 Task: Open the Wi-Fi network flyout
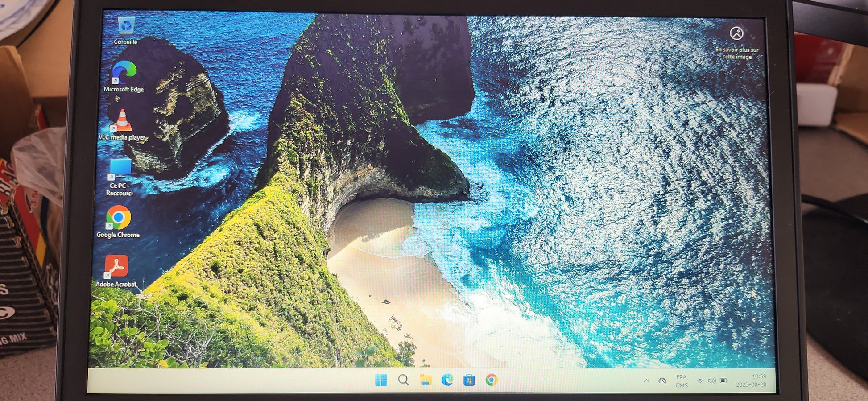(x=700, y=381)
